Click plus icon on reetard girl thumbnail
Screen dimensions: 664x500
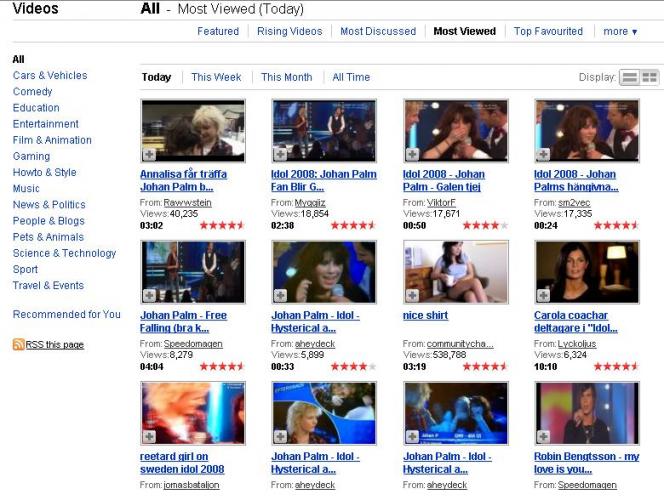tap(150, 437)
